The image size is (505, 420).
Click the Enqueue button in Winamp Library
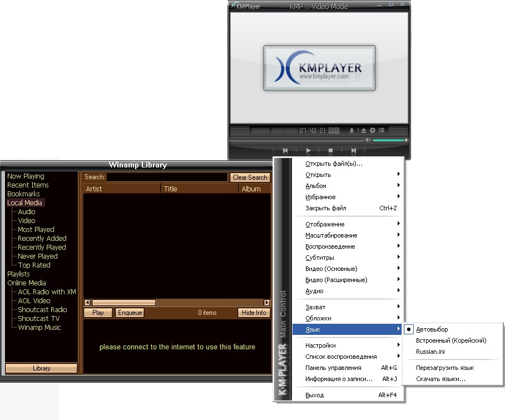(130, 313)
